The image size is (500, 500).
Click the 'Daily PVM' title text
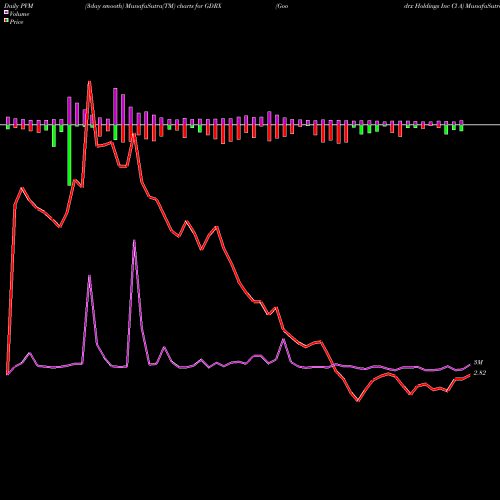[19, 6]
